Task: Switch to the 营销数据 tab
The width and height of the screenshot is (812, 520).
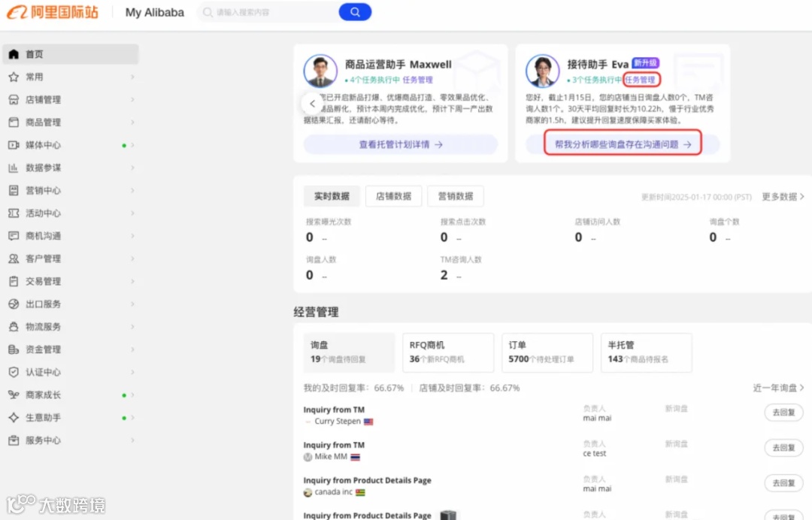Action: click(456, 196)
